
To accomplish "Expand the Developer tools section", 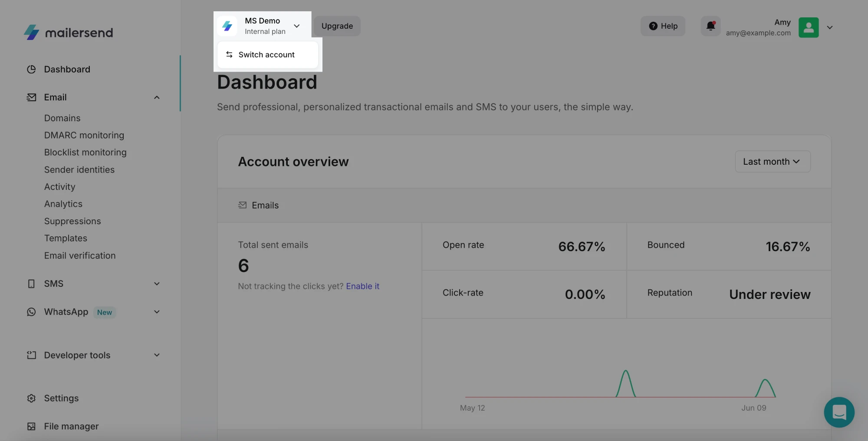I will [x=157, y=355].
